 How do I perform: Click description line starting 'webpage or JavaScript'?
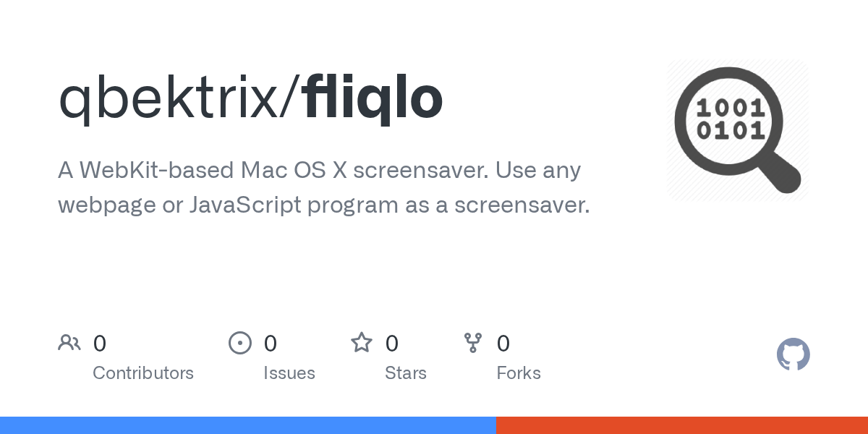click(323, 205)
